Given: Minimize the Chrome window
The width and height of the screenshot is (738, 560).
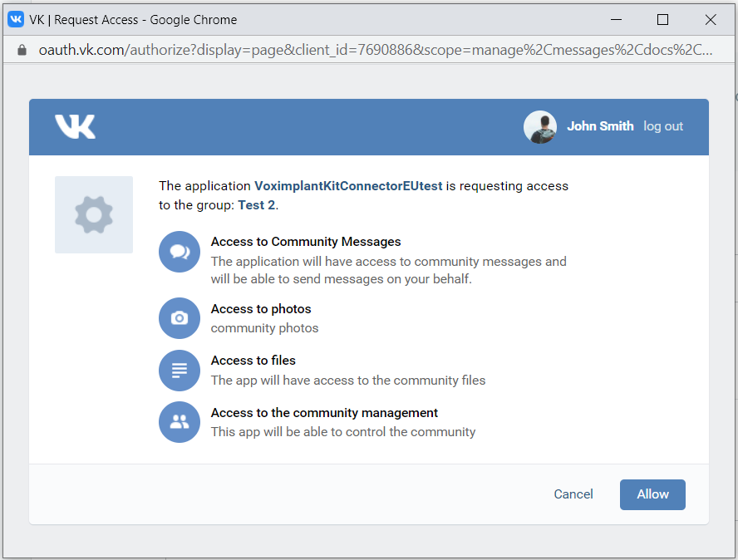Looking at the screenshot, I should click(616, 20).
